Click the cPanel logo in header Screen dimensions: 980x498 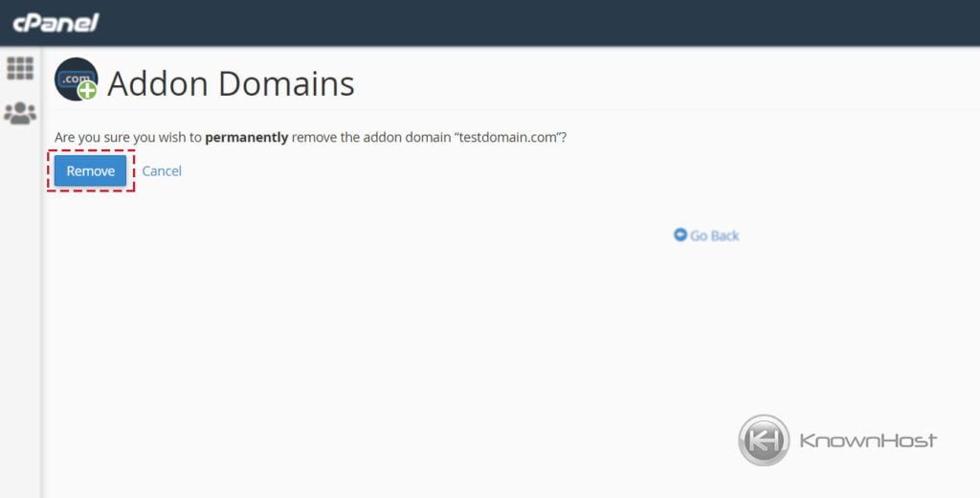click(x=56, y=23)
